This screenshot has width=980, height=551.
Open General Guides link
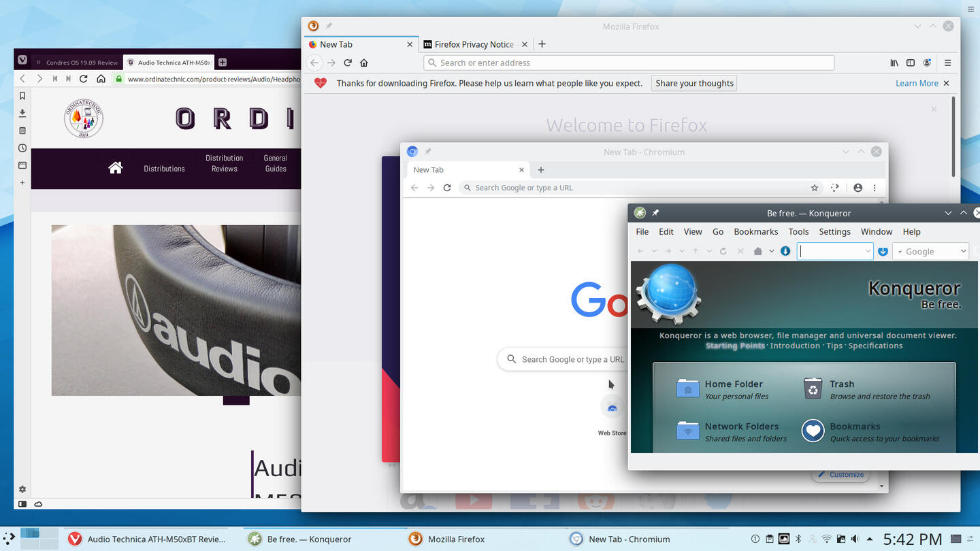click(276, 163)
